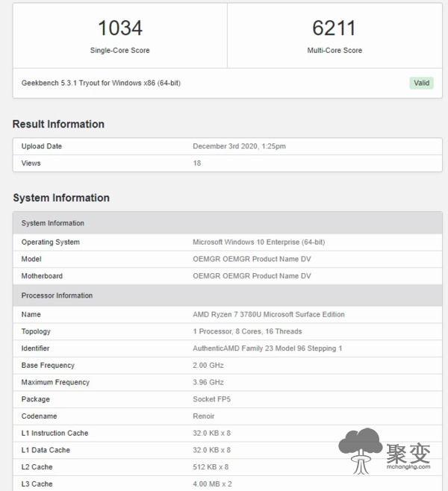The width and height of the screenshot is (448, 491).
Task: Select the 2.00 GHz value
Action: 208,365
